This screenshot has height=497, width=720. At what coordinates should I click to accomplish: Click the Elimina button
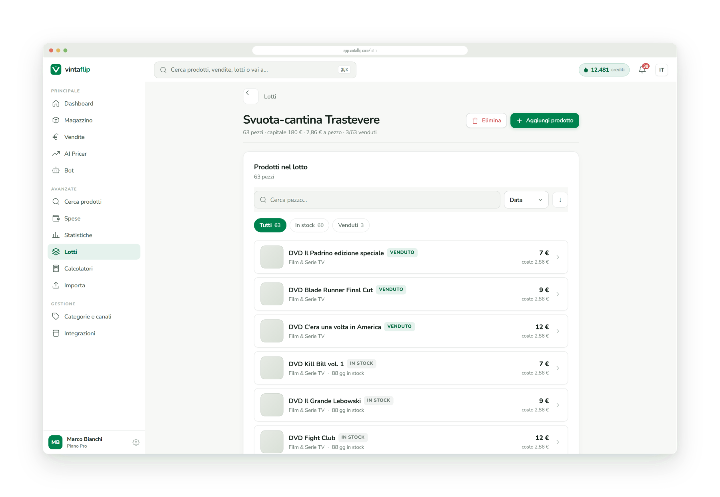486,120
